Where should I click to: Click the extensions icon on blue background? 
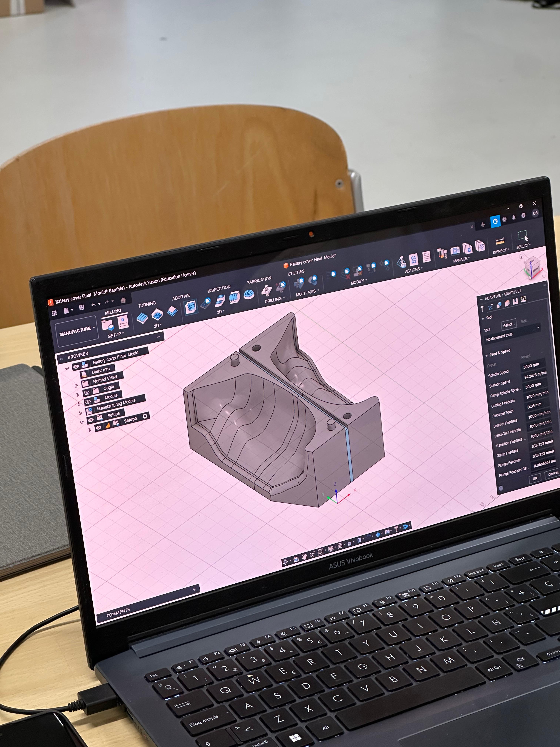coord(495,222)
